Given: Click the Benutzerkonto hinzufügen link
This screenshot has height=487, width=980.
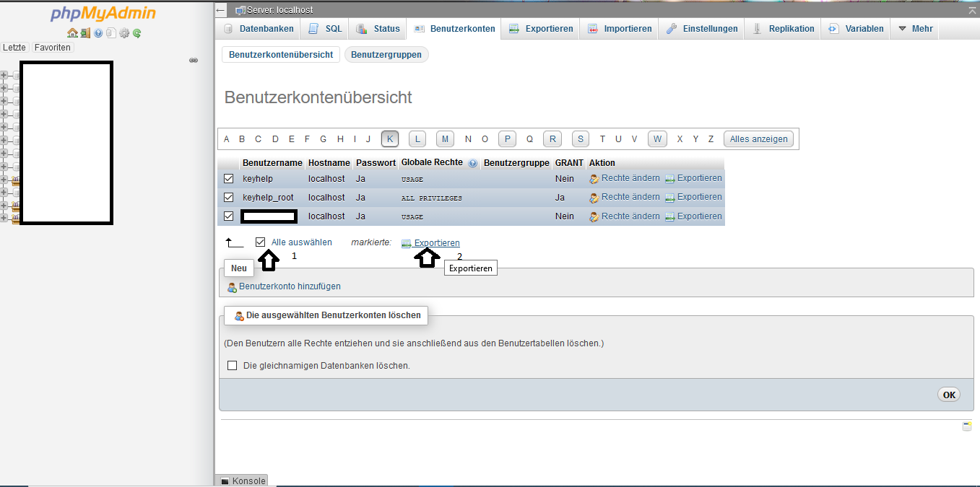Looking at the screenshot, I should tap(290, 286).
